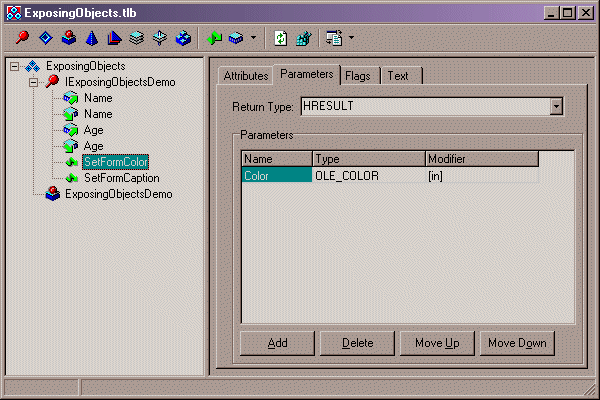Switch to the Attributes tab
600x400 pixels.
pyautogui.click(x=245, y=76)
